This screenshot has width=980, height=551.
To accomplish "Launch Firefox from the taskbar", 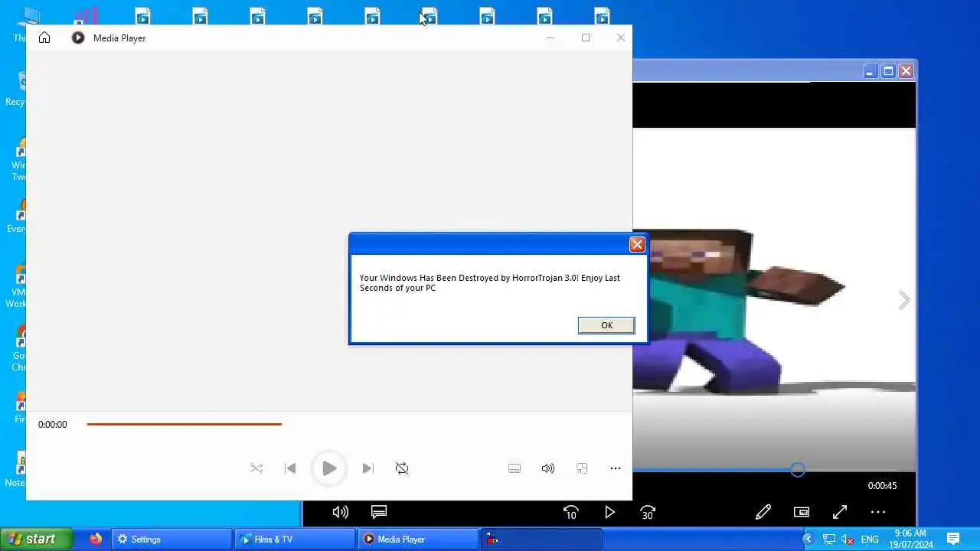I will [96, 539].
